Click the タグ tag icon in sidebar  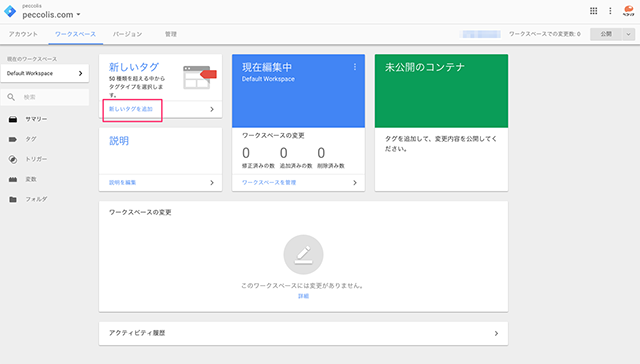(13, 139)
